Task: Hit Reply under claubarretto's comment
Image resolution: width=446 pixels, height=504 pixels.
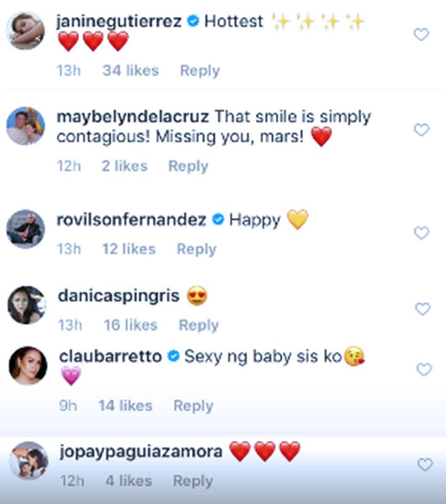Action: (193, 406)
